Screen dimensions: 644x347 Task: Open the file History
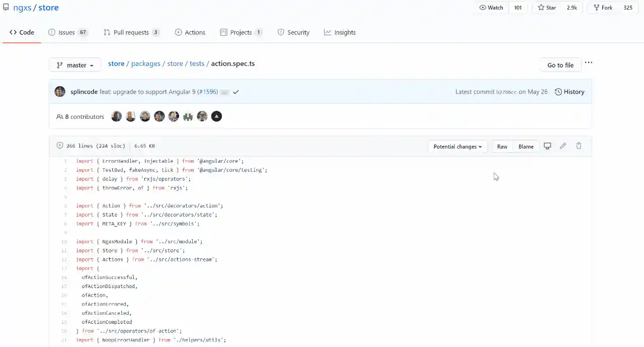(570, 92)
